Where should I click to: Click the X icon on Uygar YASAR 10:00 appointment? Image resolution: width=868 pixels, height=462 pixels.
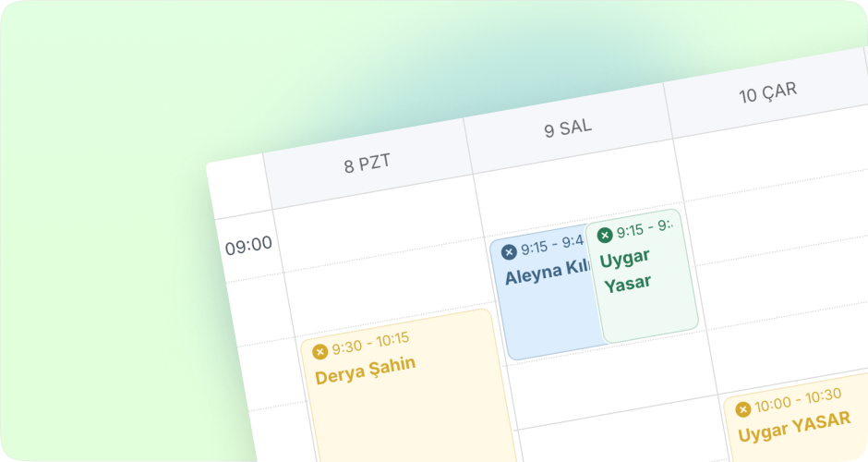tap(742, 409)
